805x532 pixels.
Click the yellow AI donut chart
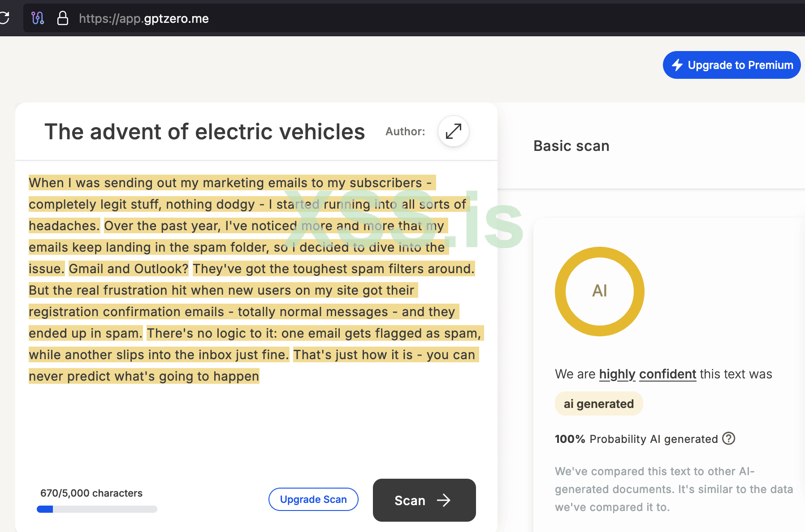599,291
